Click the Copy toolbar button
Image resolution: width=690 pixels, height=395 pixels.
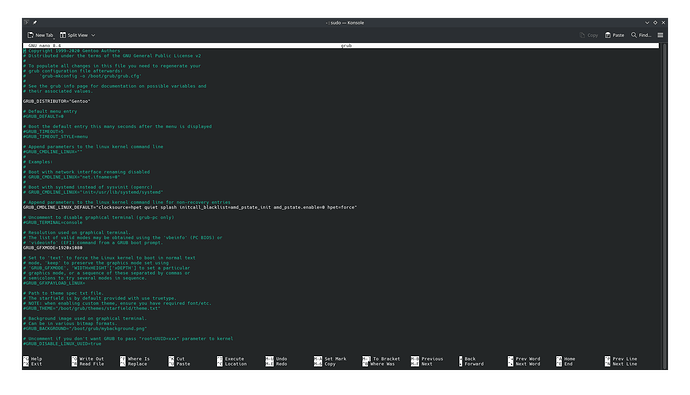pos(589,35)
